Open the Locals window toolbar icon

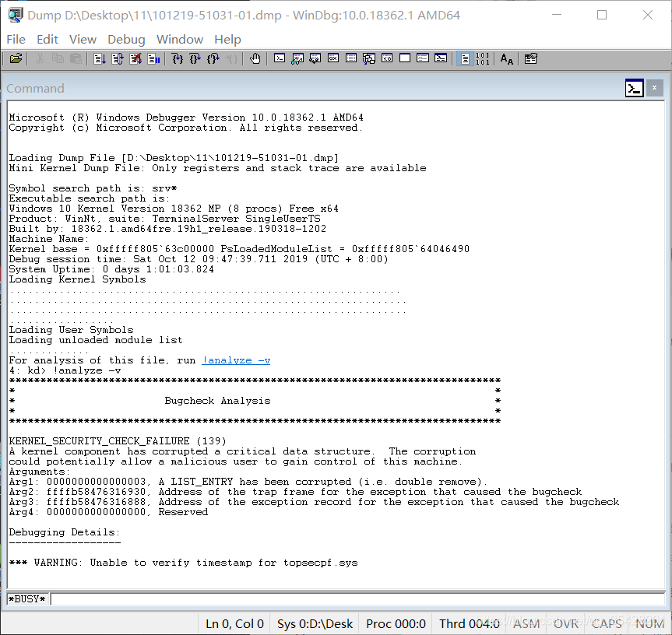315,58
